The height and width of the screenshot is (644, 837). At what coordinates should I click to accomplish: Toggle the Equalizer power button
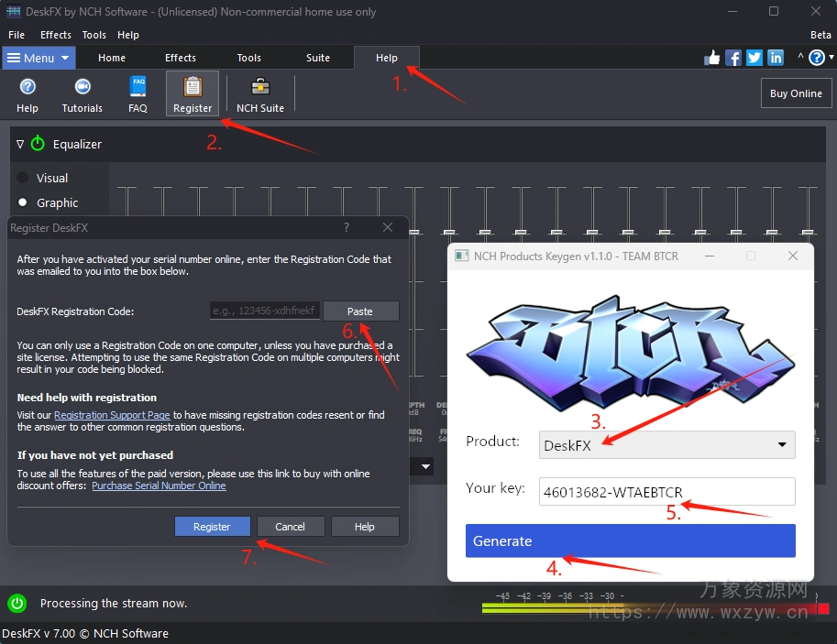coord(38,144)
